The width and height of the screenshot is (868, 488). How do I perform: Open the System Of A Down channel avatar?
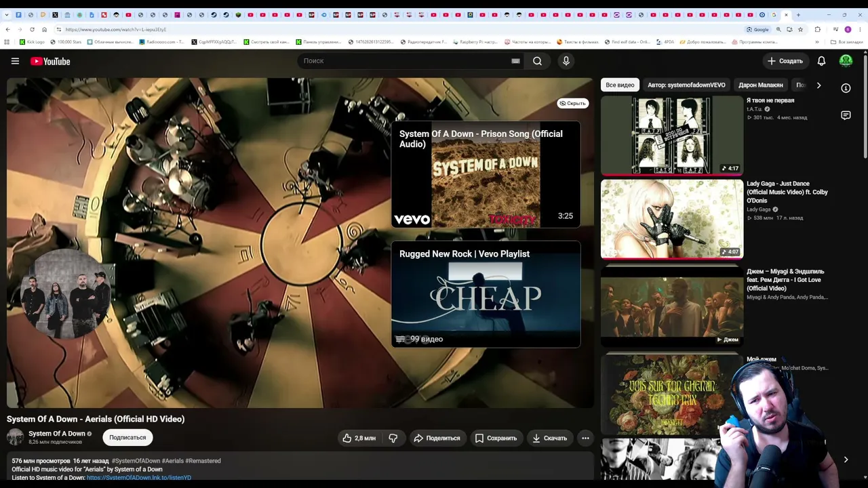pos(15,437)
